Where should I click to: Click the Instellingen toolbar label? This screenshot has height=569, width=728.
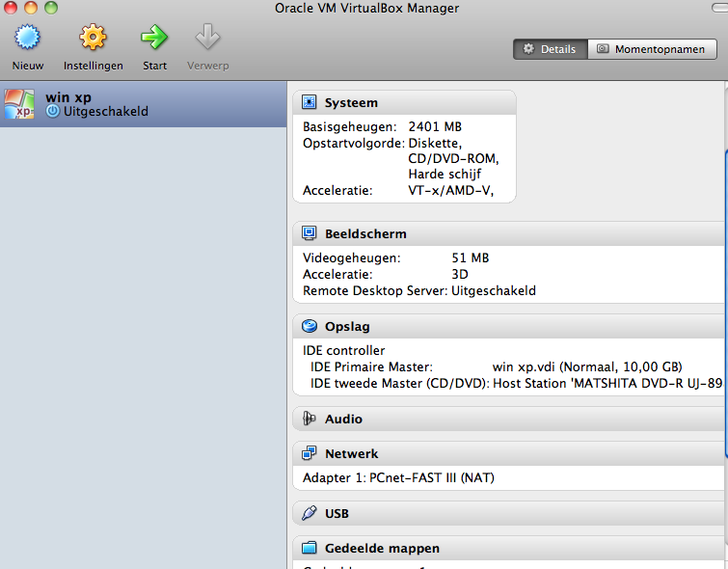(x=94, y=66)
